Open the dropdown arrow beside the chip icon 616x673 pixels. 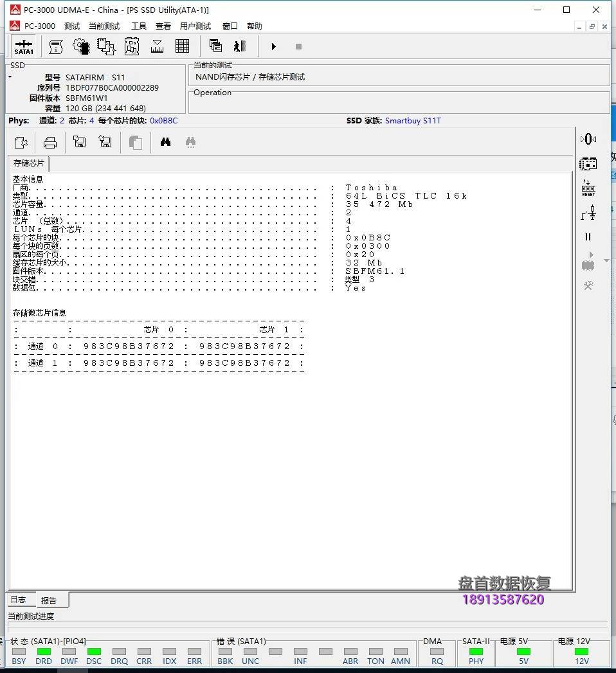click(x=606, y=260)
